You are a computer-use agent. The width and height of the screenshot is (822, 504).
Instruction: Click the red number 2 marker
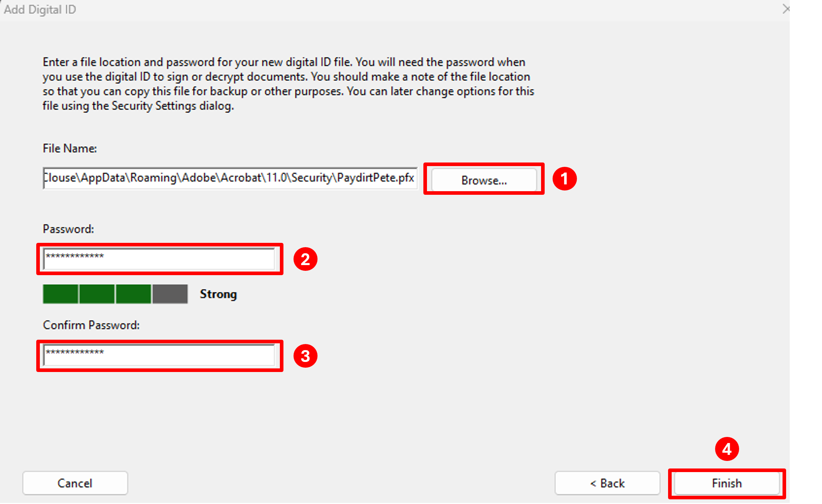click(x=305, y=259)
